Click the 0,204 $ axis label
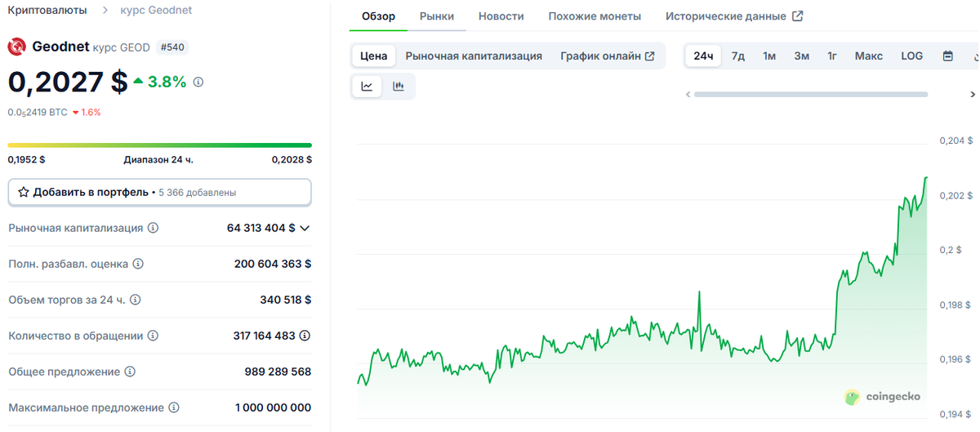Viewport: 980px width, 432px height. tap(956, 141)
